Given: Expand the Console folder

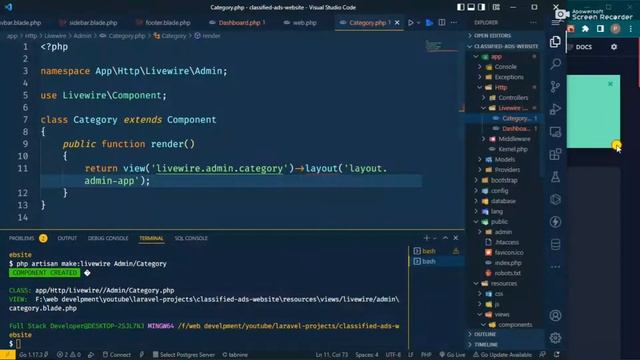Looking at the screenshot, I should [505, 67].
